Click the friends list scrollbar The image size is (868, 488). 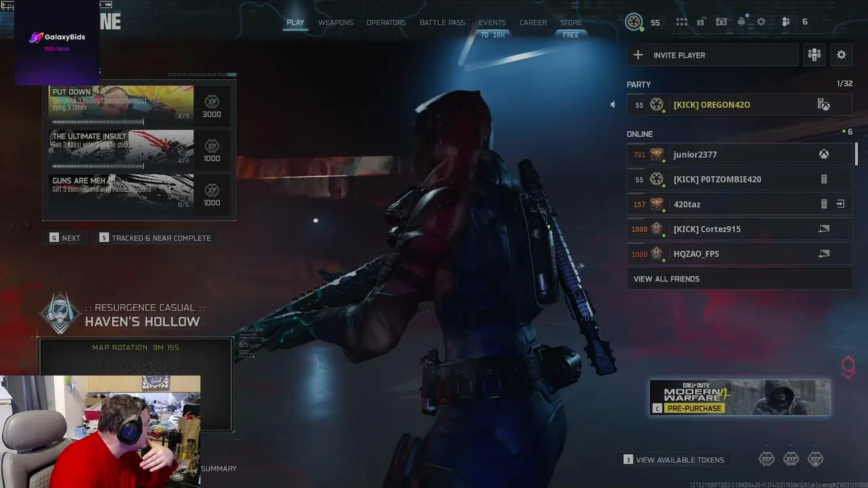(x=856, y=154)
